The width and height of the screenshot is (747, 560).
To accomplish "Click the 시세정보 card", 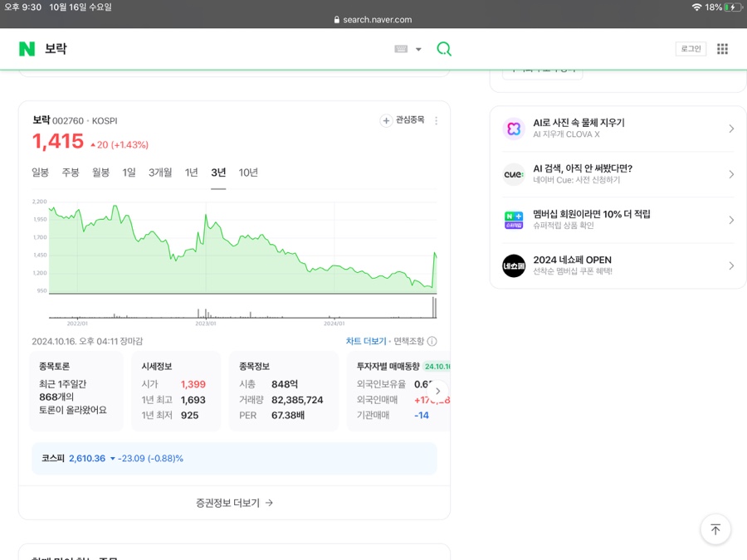I will pos(176,391).
